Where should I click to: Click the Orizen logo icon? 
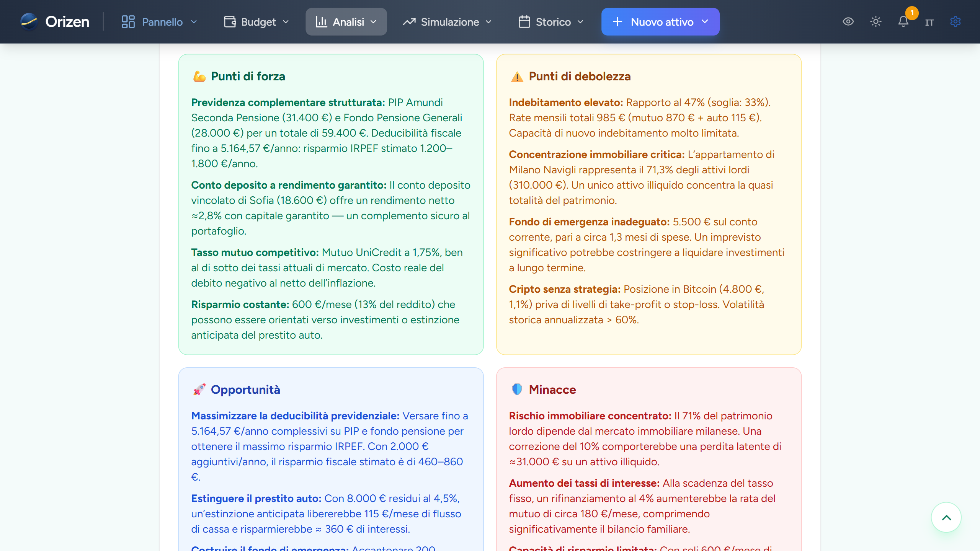pyautogui.click(x=29, y=21)
